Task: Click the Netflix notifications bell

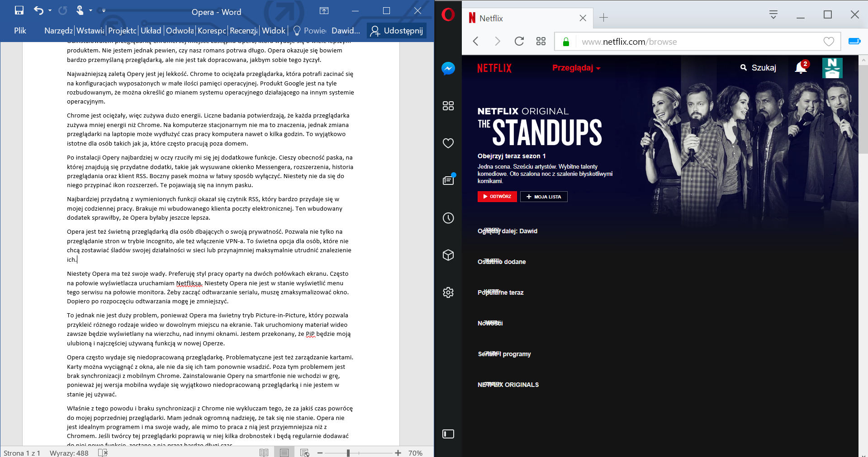Action: pos(801,67)
